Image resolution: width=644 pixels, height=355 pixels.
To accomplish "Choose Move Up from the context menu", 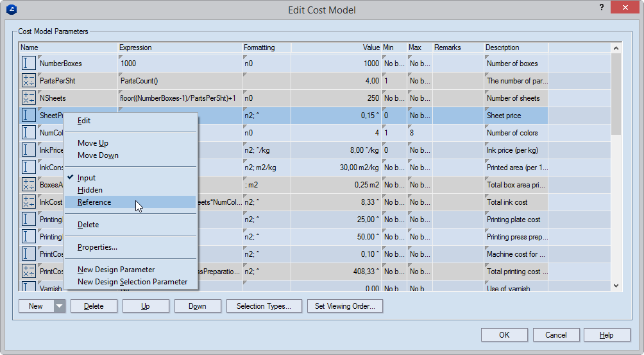I will pyautogui.click(x=92, y=143).
